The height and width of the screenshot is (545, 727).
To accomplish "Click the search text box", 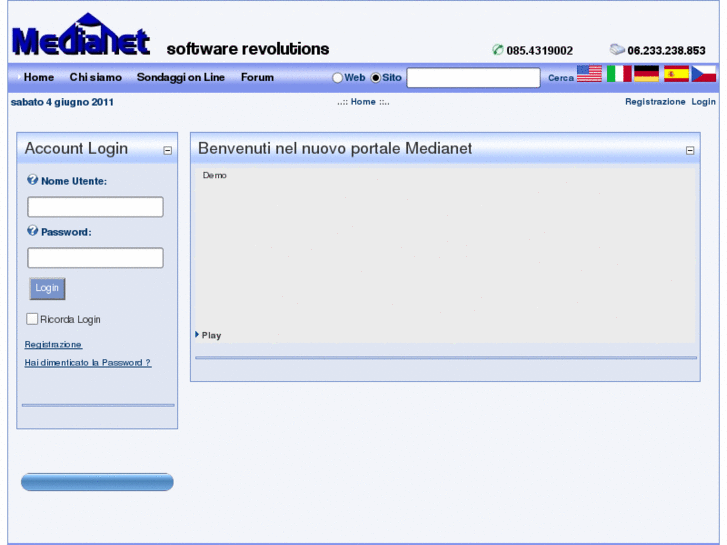I will click(473, 78).
